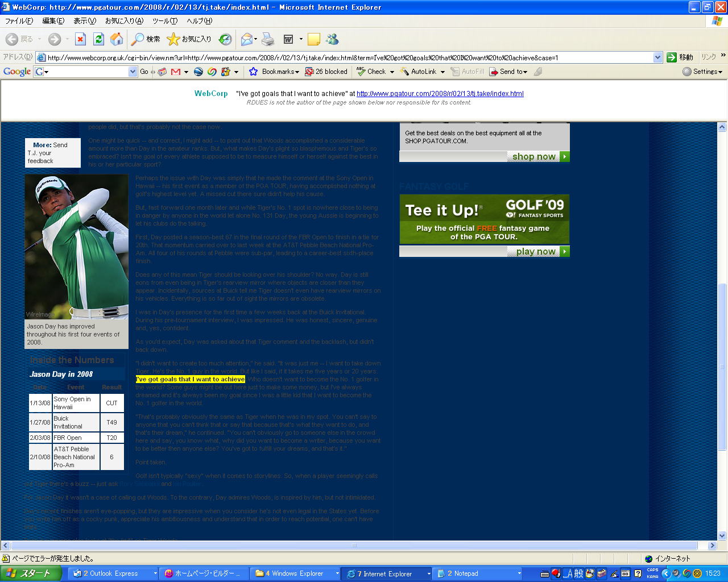Refresh the page with the Refresh icon
This screenshot has width=728, height=582.
click(x=98, y=39)
